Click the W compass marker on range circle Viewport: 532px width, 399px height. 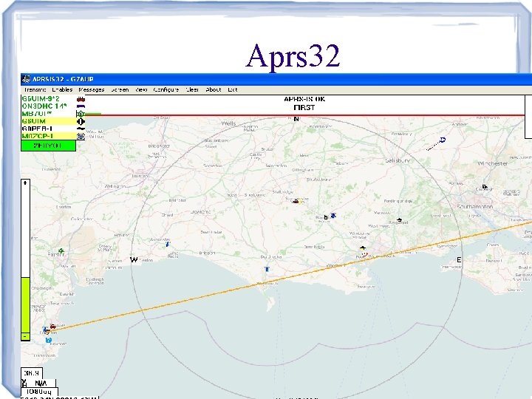click(134, 259)
